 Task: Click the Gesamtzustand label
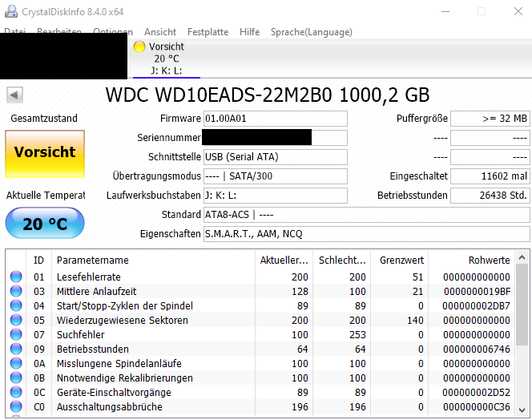(x=44, y=118)
